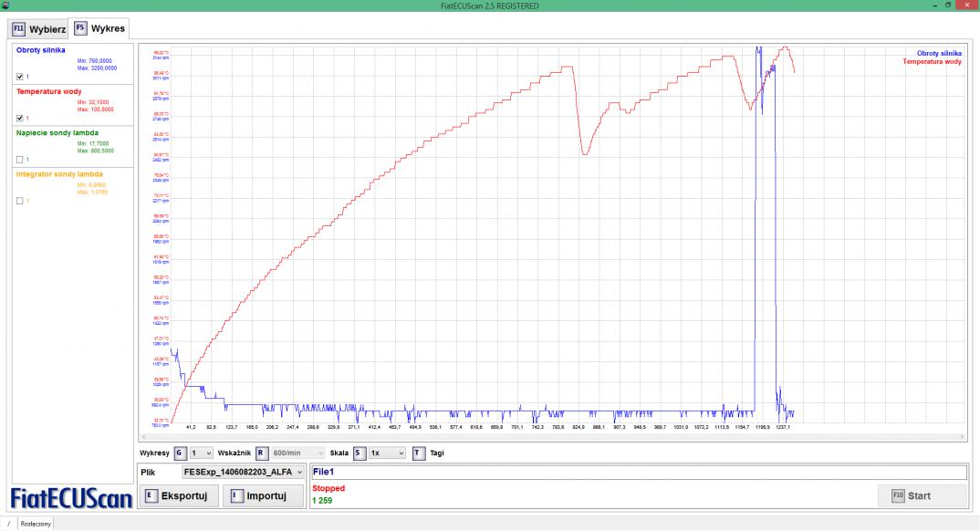
Task: Click the F5 icon on Wykres tab
Action: point(80,28)
